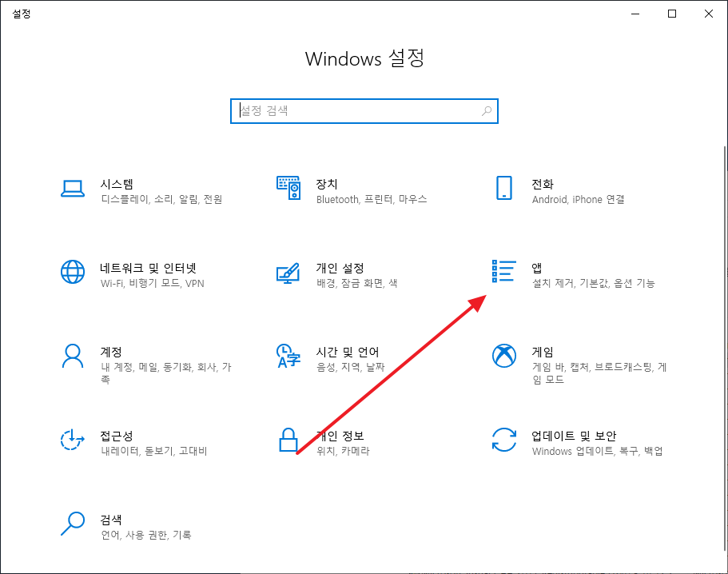The width and height of the screenshot is (728, 574).
Task: Open the 개인 설정 paintbrush icon
Action: [x=288, y=273]
